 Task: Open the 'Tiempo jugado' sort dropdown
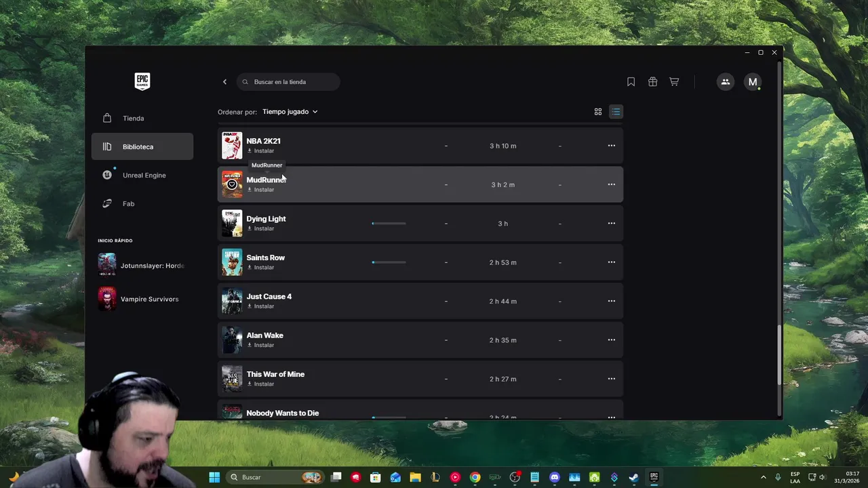pyautogui.click(x=290, y=112)
